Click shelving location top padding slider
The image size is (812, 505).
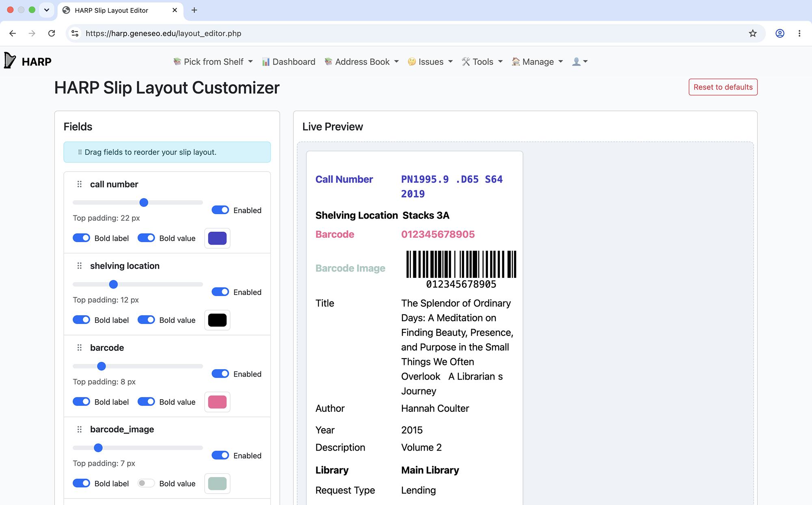tap(138, 284)
